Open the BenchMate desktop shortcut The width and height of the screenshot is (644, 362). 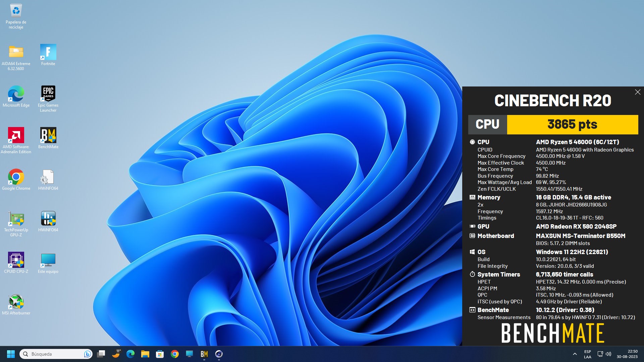pos(48,138)
